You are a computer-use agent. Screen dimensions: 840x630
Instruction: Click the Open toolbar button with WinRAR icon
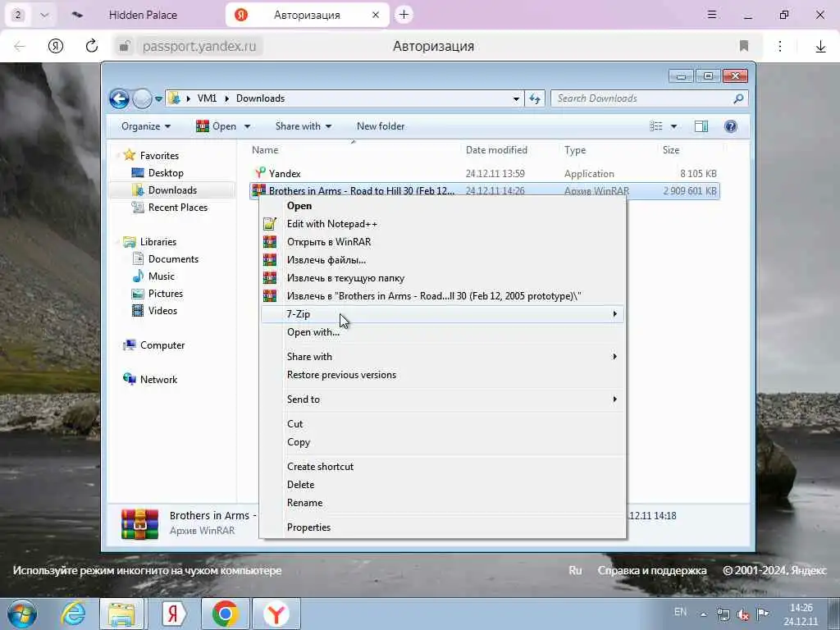(217, 126)
